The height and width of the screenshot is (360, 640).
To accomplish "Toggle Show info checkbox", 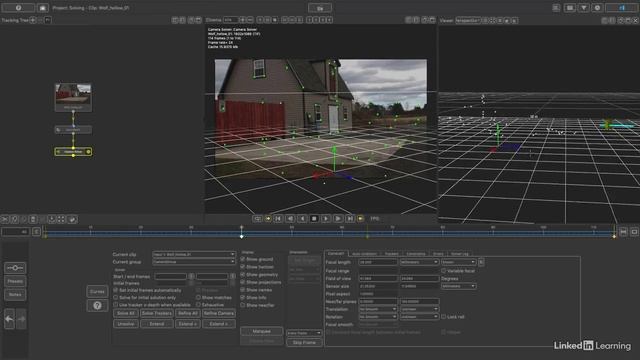I will click(x=242, y=298).
